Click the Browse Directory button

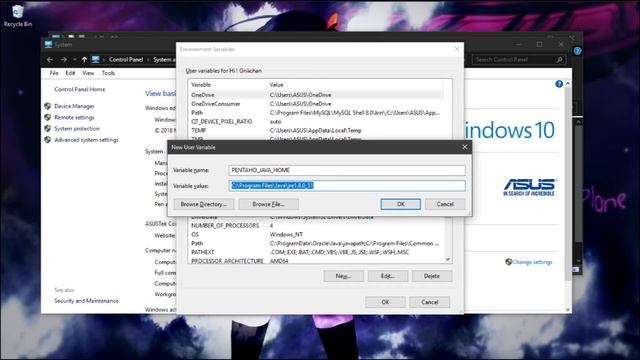click(x=204, y=204)
